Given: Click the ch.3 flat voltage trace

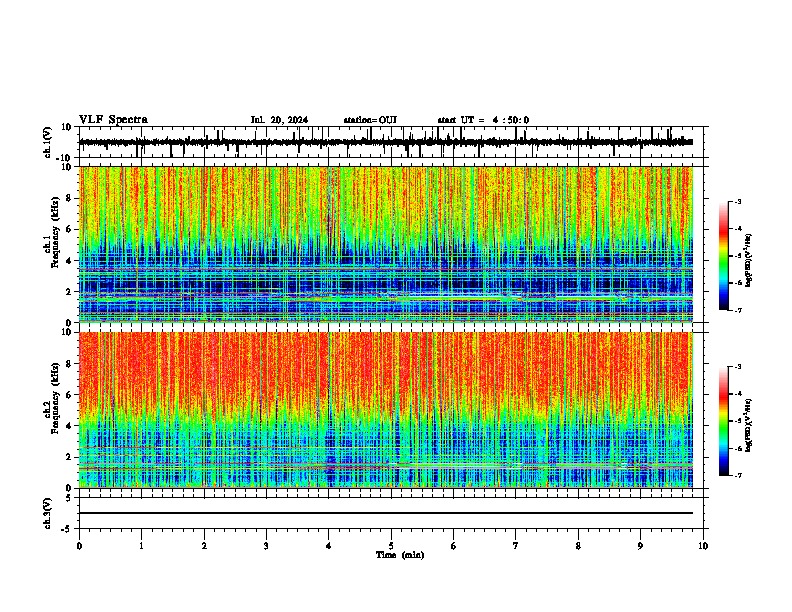Looking at the screenshot, I should (x=386, y=513).
